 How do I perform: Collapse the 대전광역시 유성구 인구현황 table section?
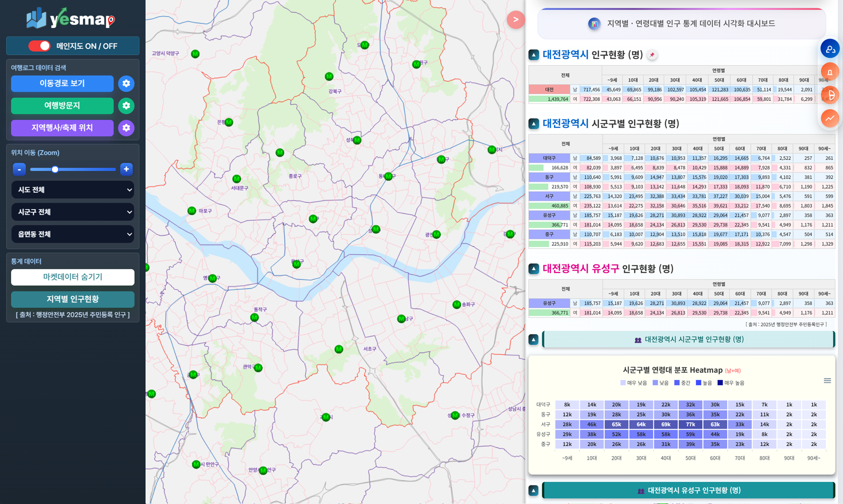(x=534, y=269)
